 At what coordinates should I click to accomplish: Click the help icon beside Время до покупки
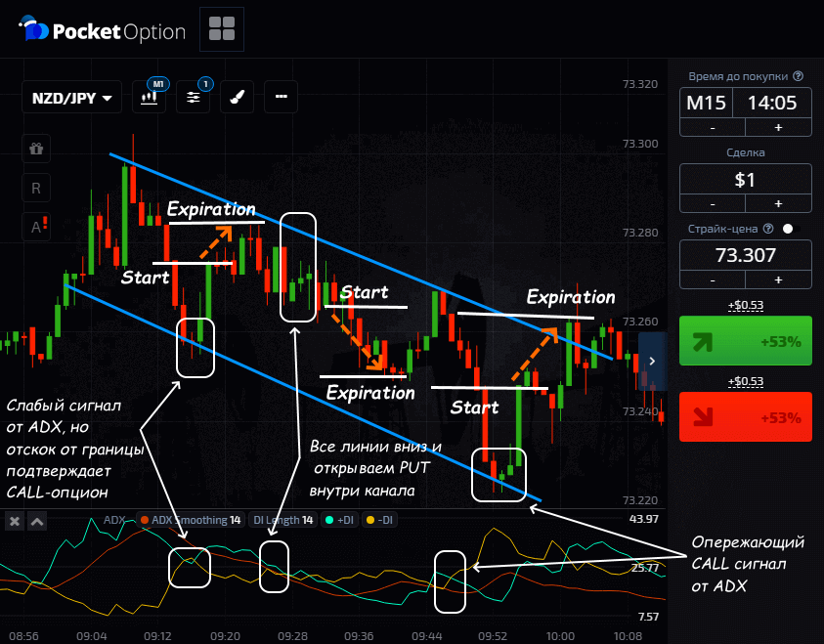[x=799, y=76]
